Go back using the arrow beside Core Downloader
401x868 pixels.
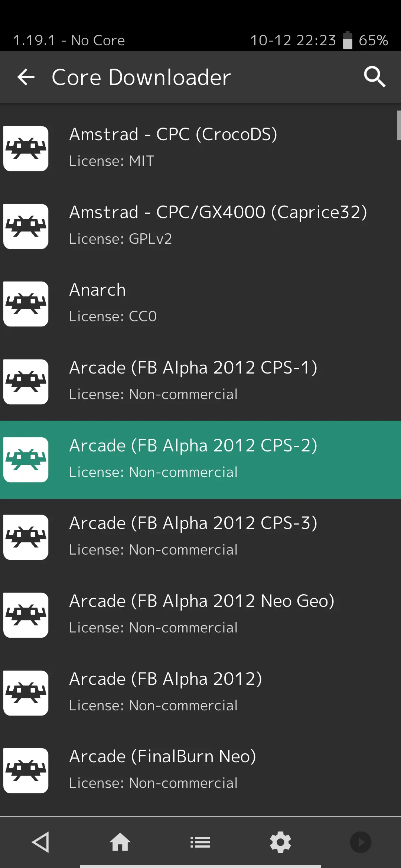point(26,77)
